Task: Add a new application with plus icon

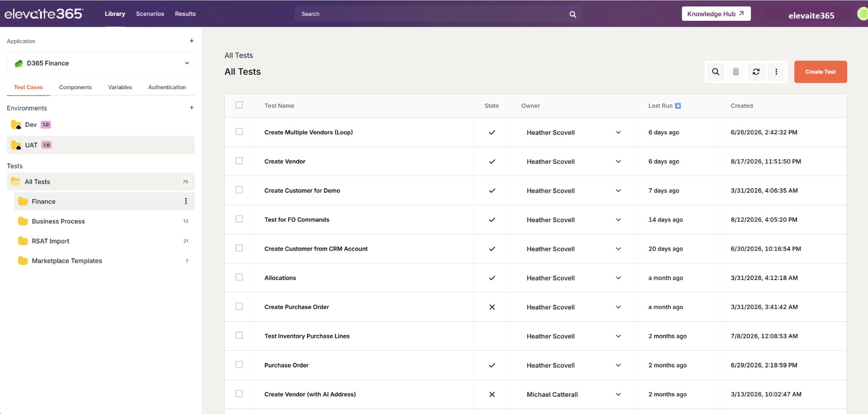Action: (x=192, y=41)
